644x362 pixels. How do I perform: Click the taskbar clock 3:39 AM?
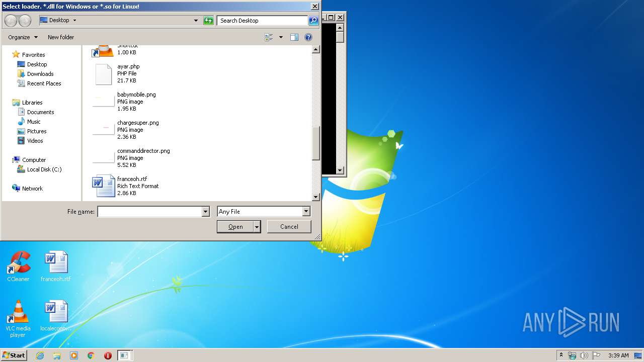coord(618,355)
